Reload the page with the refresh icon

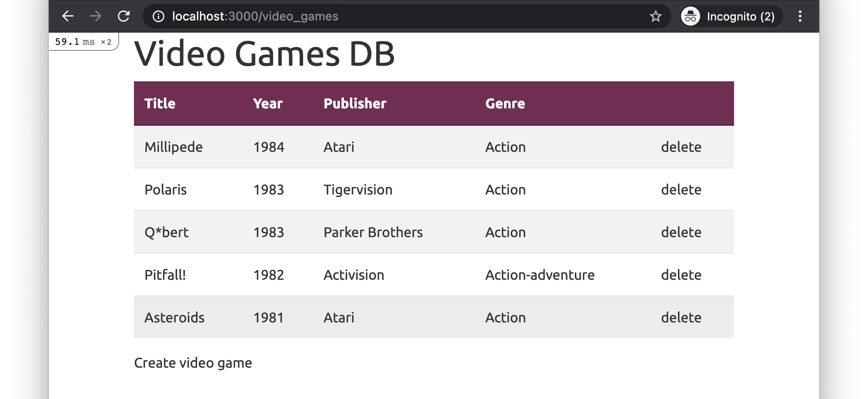click(124, 17)
